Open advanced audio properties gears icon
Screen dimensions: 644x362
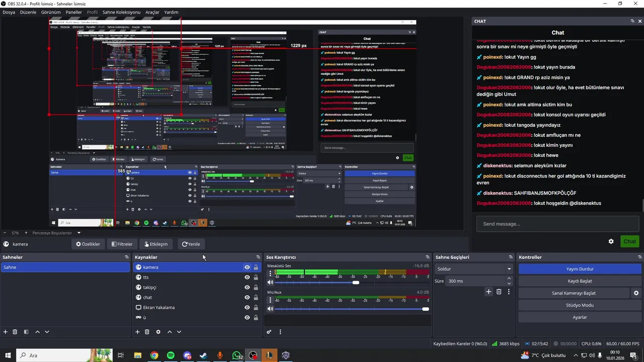(269, 332)
